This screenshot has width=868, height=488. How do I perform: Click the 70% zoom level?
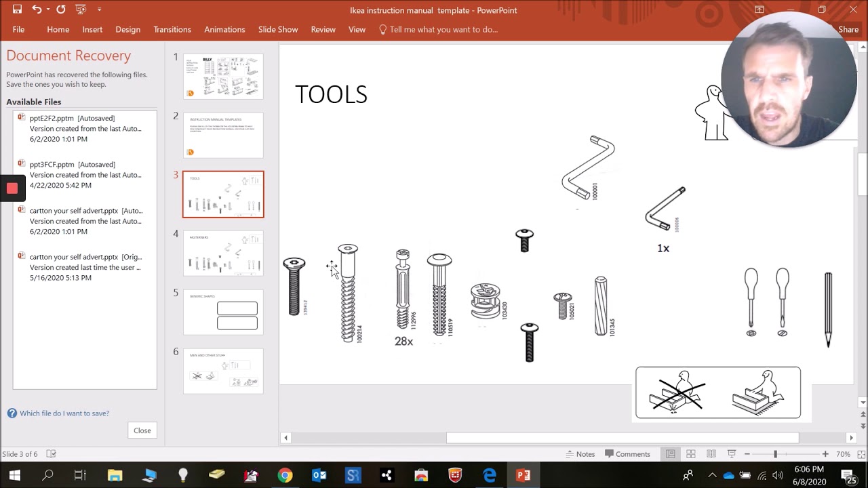pyautogui.click(x=843, y=454)
